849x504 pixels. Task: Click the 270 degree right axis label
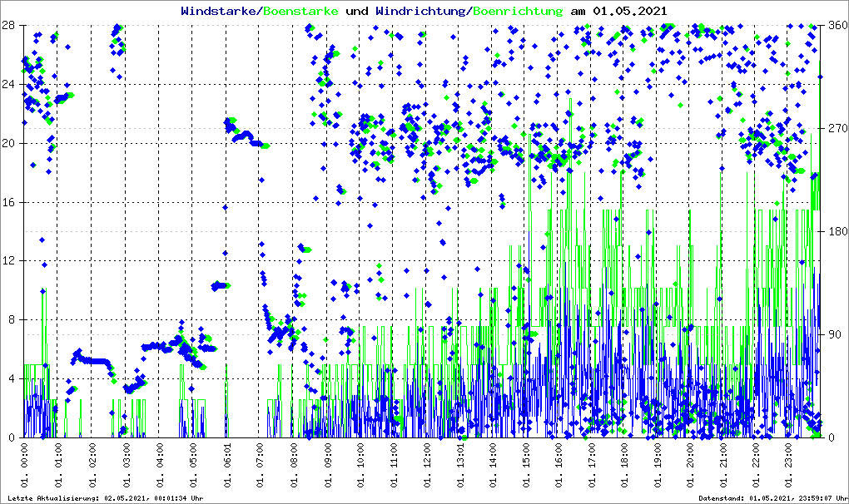[835, 128]
